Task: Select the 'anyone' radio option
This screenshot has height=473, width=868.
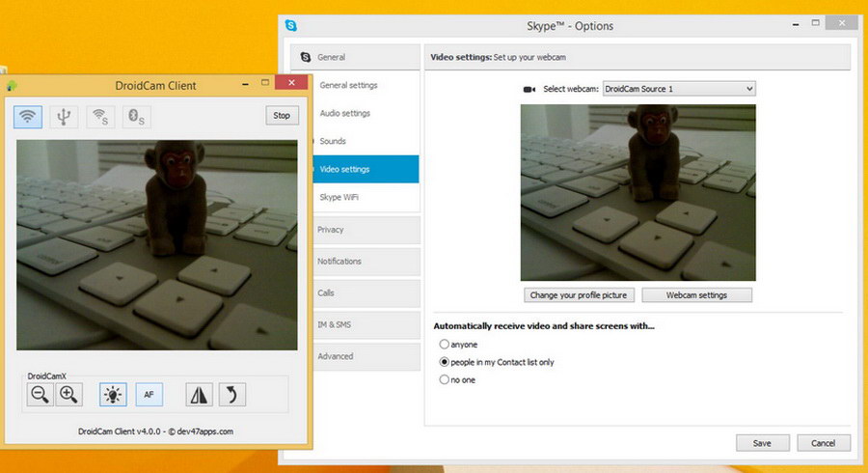Action: point(444,344)
